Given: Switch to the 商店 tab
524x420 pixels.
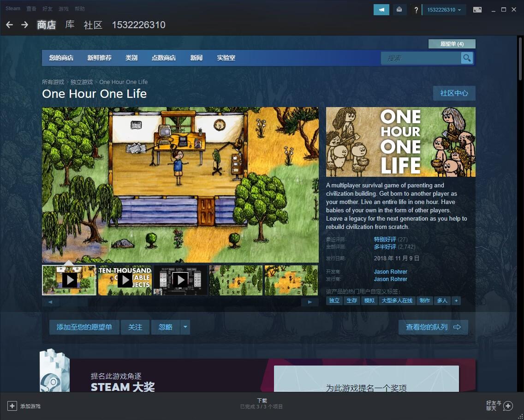Looking at the screenshot, I should pyautogui.click(x=47, y=25).
